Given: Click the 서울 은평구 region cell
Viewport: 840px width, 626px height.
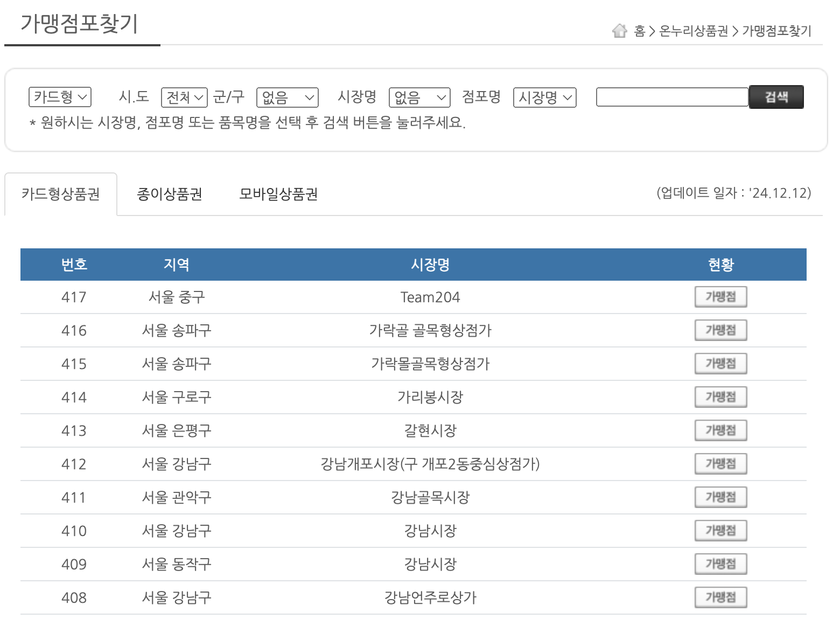Looking at the screenshot, I should click(177, 430).
